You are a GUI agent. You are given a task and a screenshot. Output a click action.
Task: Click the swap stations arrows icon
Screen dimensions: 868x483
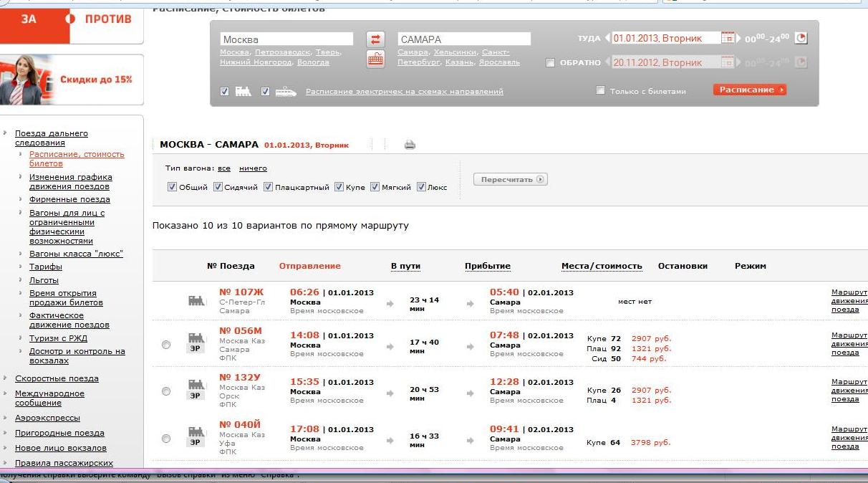point(375,39)
